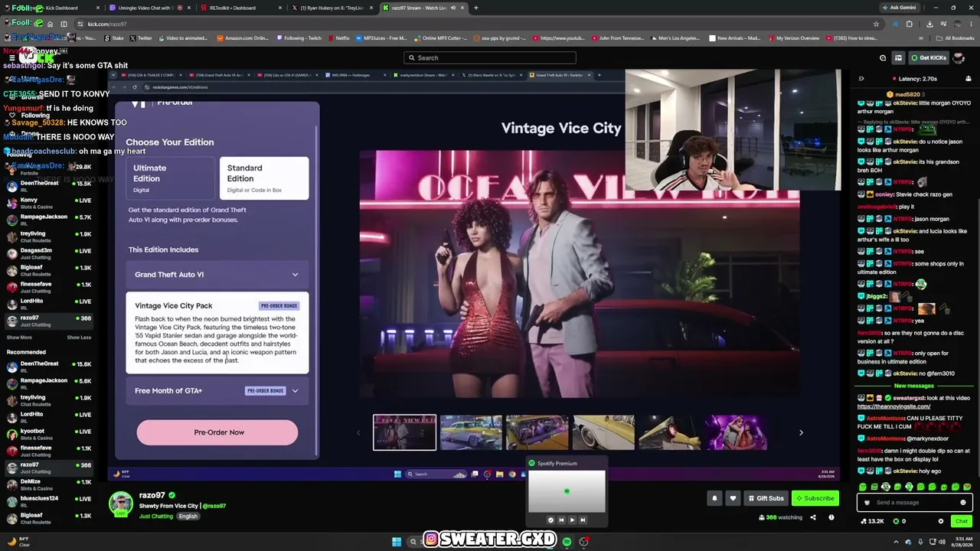Open the emoji picker in chat input
980x551 pixels.
[x=963, y=503]
